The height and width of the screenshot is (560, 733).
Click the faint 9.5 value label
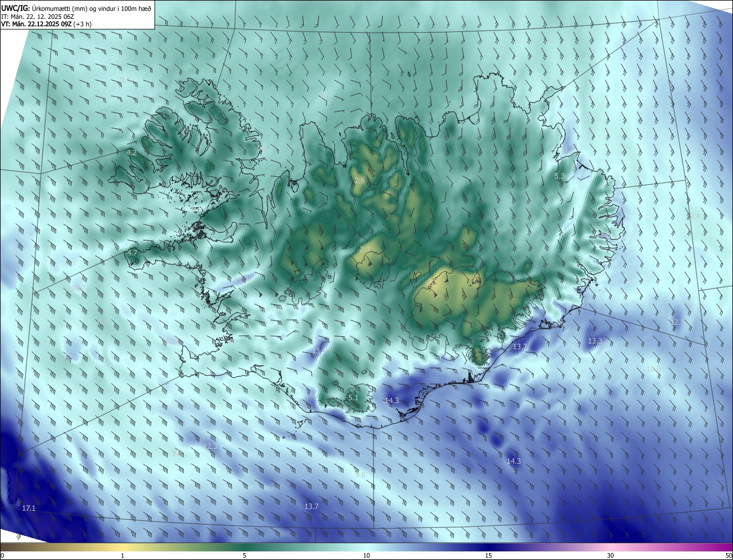click(x=125, y=80)
